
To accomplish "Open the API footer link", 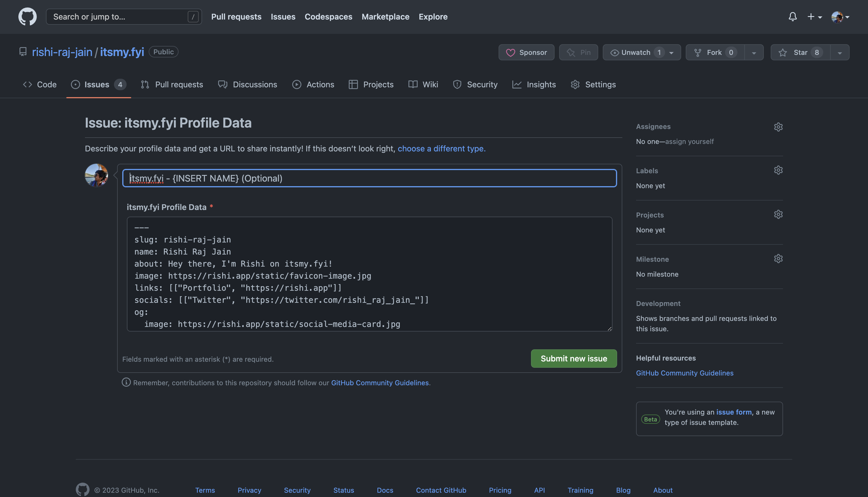I will pos(539,490).
